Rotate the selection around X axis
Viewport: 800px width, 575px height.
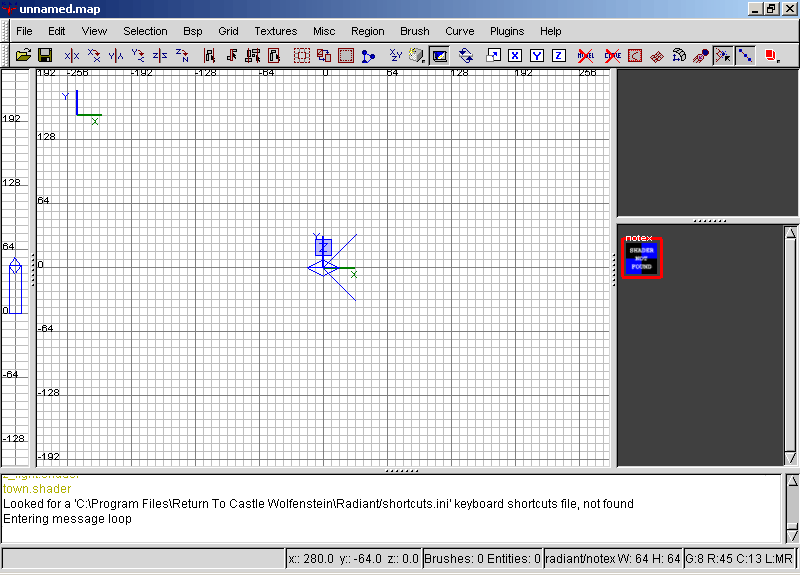pyautogui.click(x=94, y=55)
